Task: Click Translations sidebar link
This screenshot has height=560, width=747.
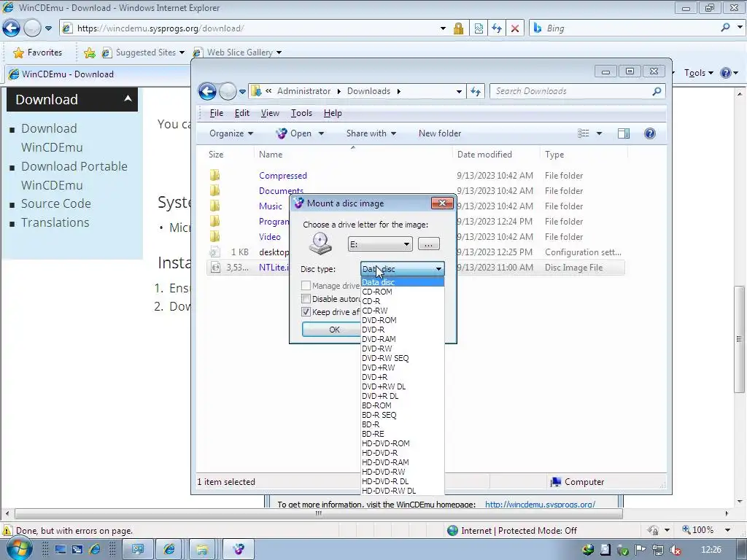Action: pyautogui.click(x=55, y=222)
